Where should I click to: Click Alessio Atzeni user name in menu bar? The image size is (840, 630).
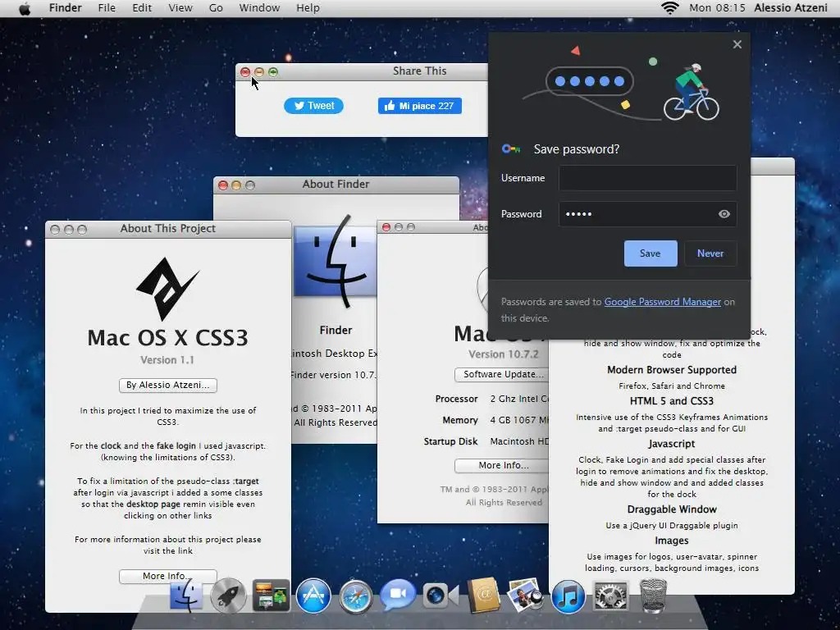[791, 8]
